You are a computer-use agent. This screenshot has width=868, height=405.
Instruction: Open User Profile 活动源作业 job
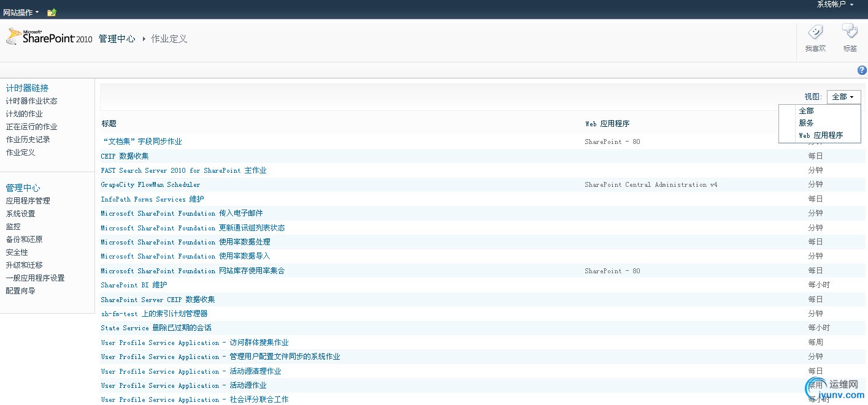click(183, 385)
